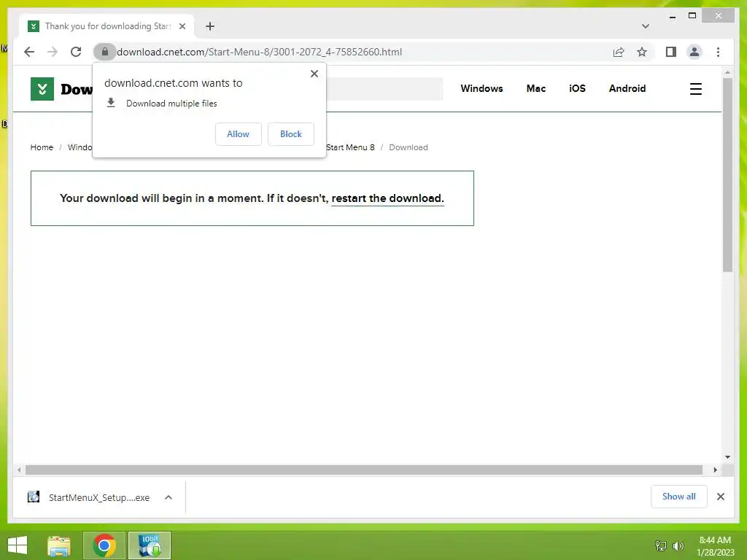Open the Chrome profile avatar
Image resolution: width=747 pixels, height=560 pixels.
(x=694, y=52)
